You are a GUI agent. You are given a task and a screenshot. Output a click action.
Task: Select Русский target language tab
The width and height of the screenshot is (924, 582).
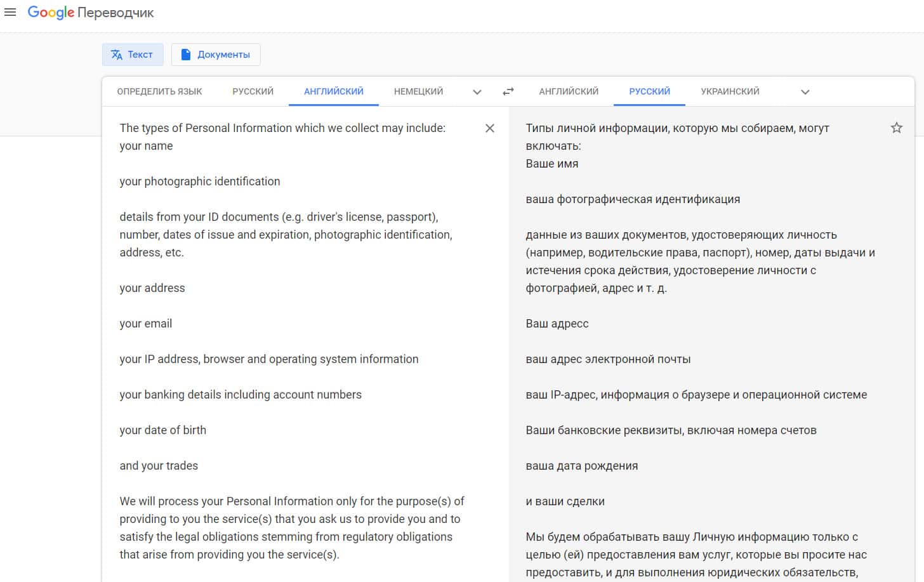[x=649, y=91]
